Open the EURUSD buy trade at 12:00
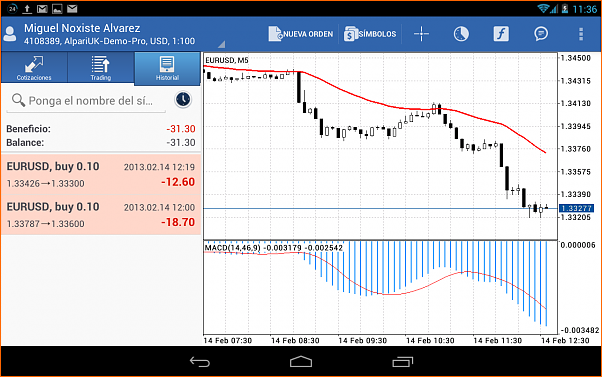This screenshot has height=377, width=602. tap(101, 215)
